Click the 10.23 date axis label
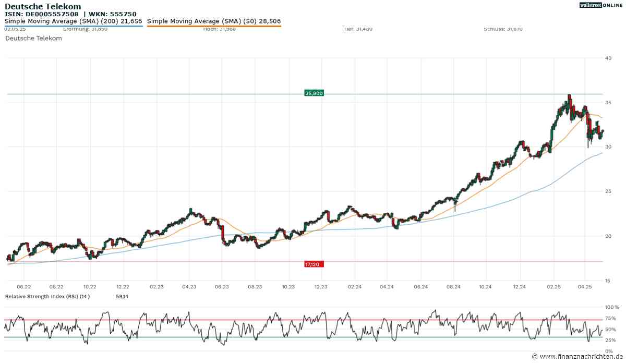 288,286
